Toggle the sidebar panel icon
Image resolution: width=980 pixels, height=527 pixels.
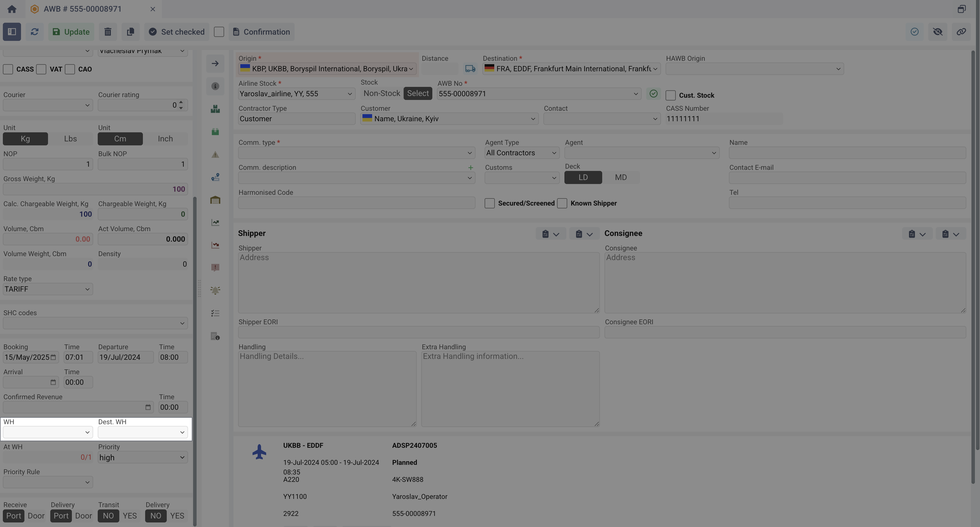point(12,32)
